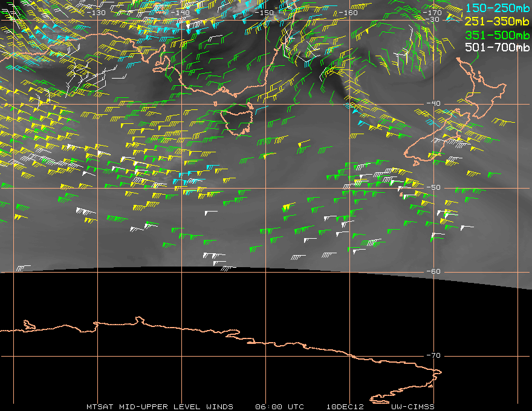Viewport: 532px width, 411px height.
Task: Click the -170 longitude label
Action: 432,13
